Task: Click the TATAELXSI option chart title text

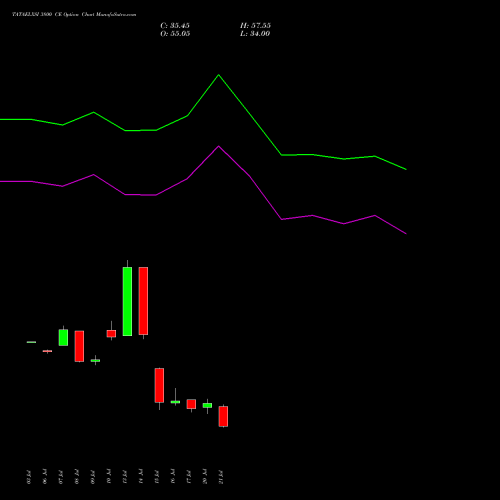Action: click(x=74, y=14)
